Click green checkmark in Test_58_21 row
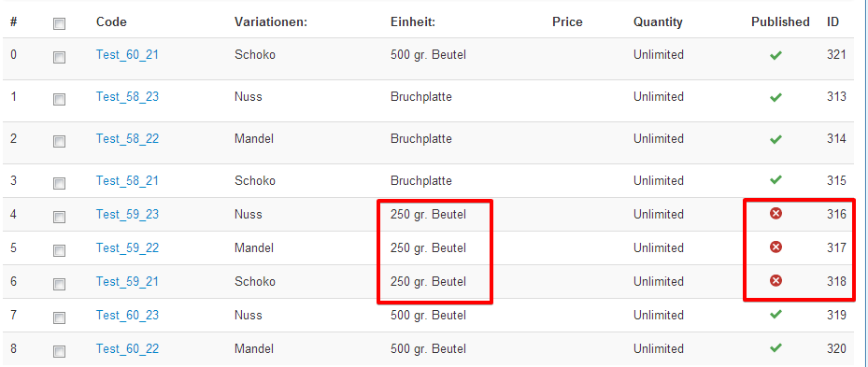This screenshot has width=868, height=367. (776, 180)
